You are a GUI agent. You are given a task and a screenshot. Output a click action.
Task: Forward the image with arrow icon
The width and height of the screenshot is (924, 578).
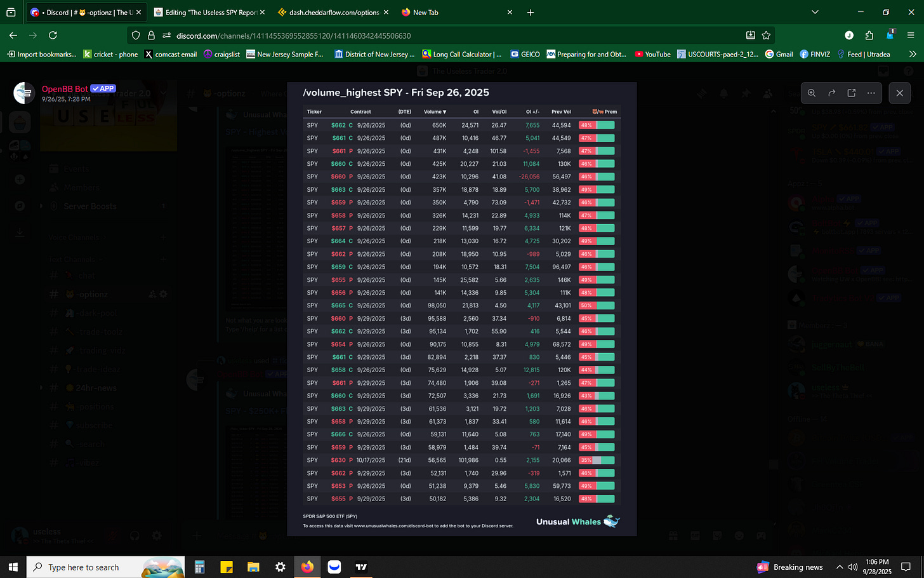click(x=831, y=93)
